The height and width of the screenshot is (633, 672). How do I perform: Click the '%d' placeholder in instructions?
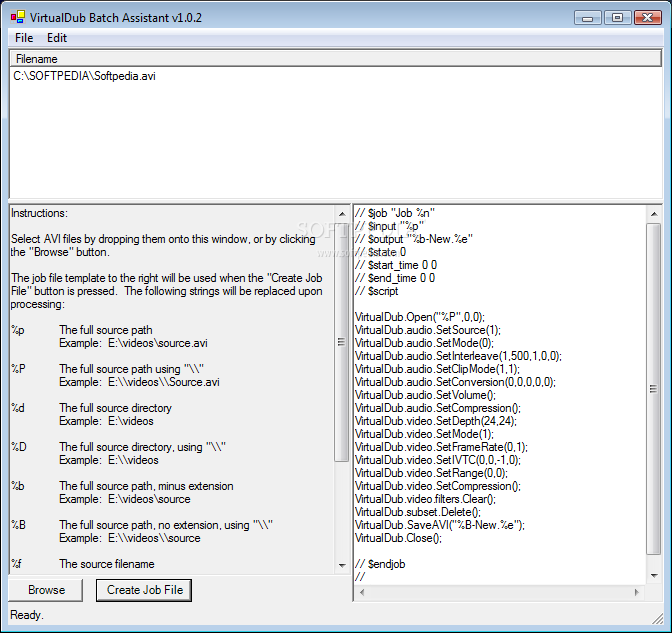(x=18, y=408)
